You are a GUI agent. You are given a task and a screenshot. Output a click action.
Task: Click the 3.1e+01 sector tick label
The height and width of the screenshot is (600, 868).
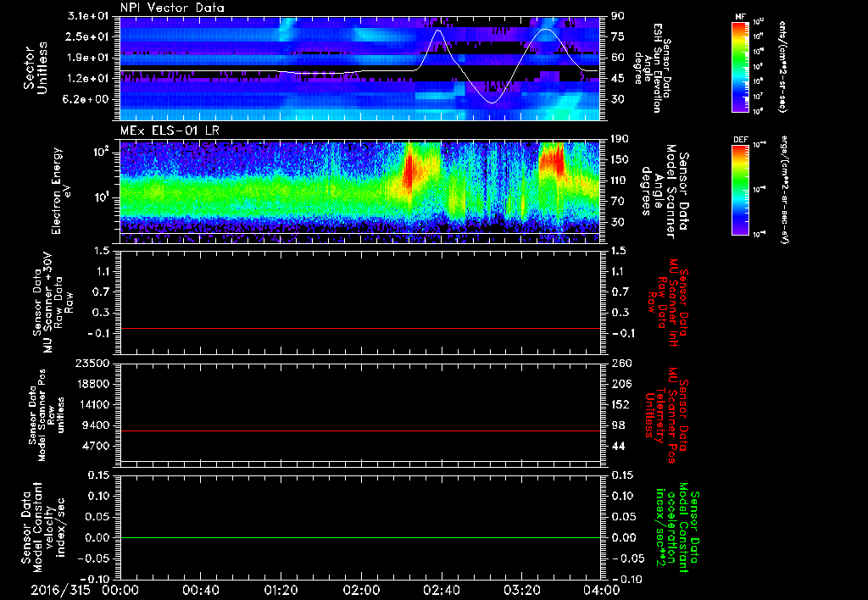click(88, 16)
